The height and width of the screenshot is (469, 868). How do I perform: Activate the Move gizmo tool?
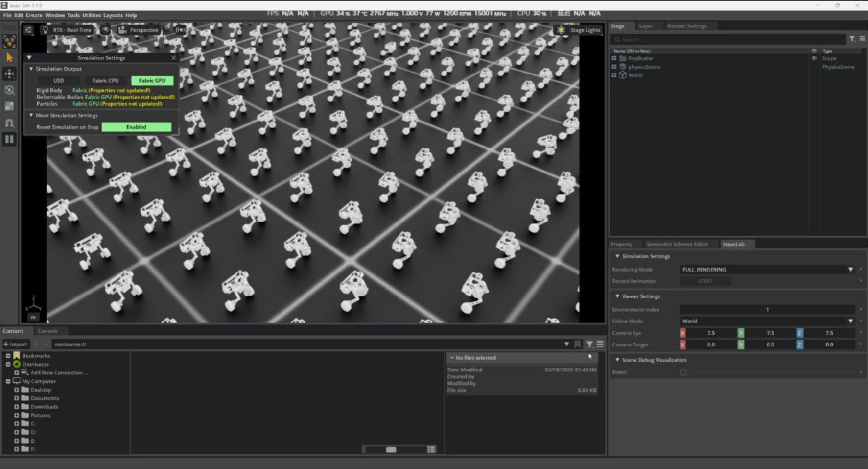tap(9, 74)
